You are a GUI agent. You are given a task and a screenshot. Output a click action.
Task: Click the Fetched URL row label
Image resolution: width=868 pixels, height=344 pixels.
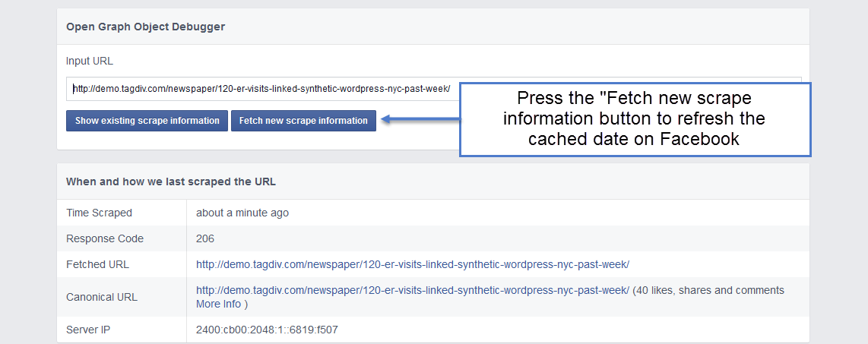[x=97, y=264]
